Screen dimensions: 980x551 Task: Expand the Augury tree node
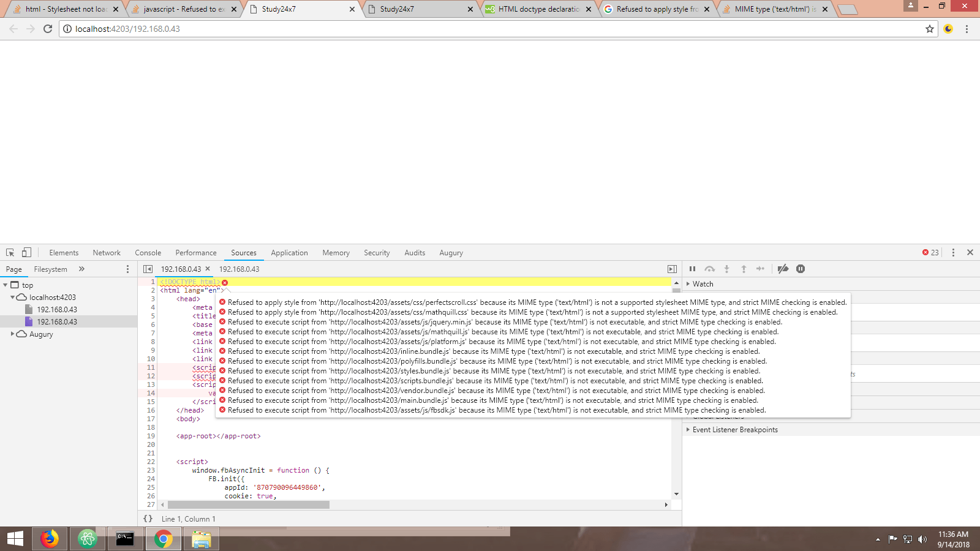point(12,334)
